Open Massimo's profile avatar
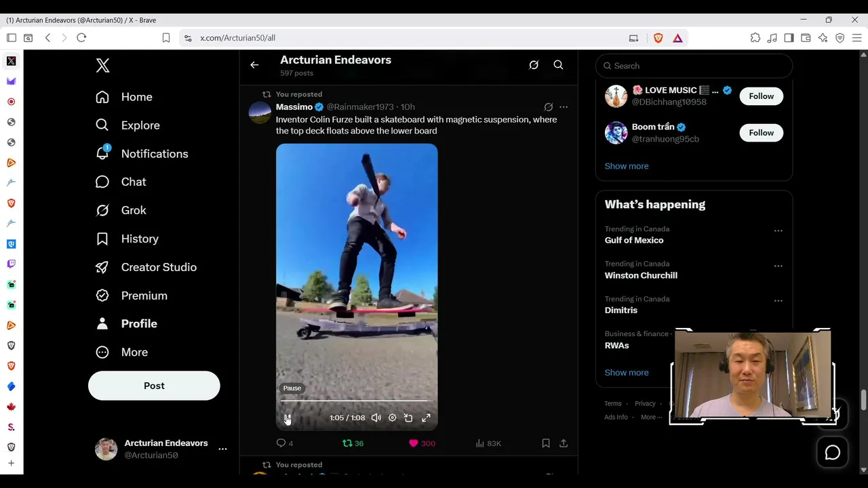This screenshot has height=488, width=868. click(260, 113)
